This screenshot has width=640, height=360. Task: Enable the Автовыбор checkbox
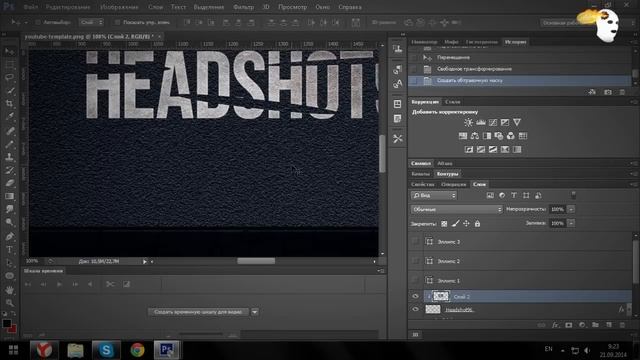[38, 22]
